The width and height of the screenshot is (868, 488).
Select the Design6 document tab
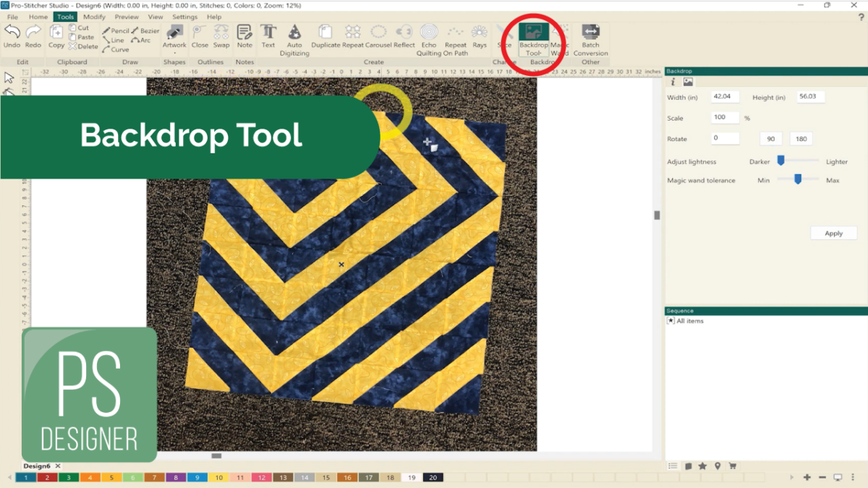click(36, 466)
